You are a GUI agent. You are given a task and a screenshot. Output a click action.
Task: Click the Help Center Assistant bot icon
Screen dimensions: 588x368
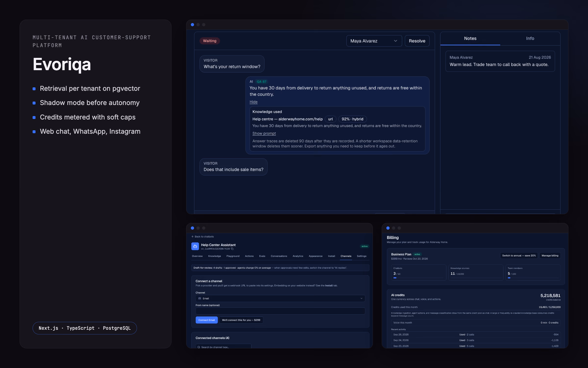point(195,246)
